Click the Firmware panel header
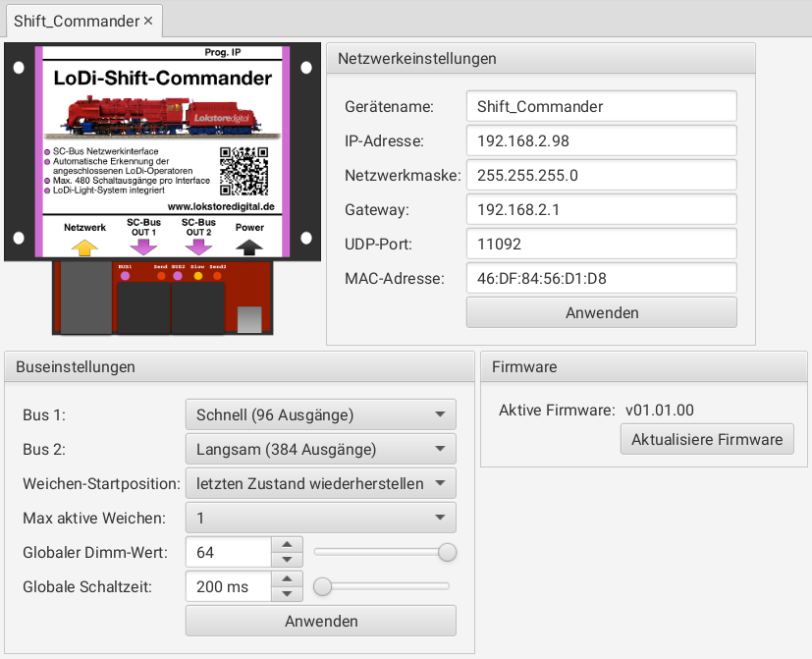The height and width of the screenshot is (659, 812). click(x=644, y=366)
